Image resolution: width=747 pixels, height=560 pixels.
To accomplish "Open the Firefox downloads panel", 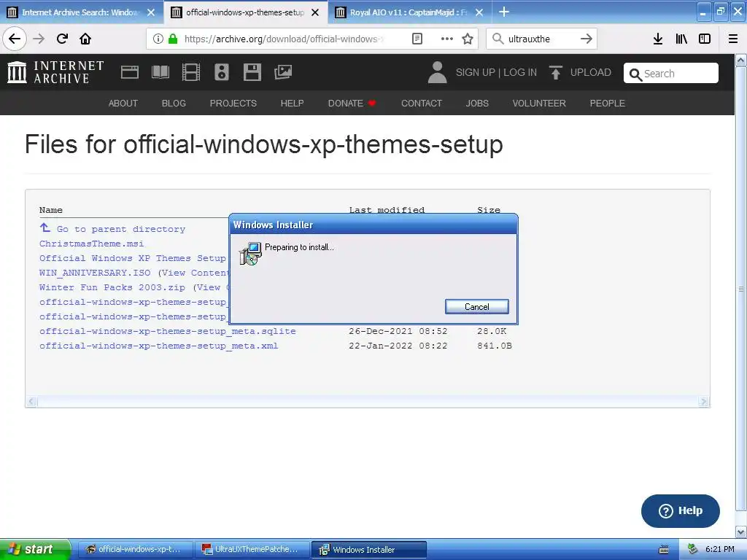I will point(658,39).
